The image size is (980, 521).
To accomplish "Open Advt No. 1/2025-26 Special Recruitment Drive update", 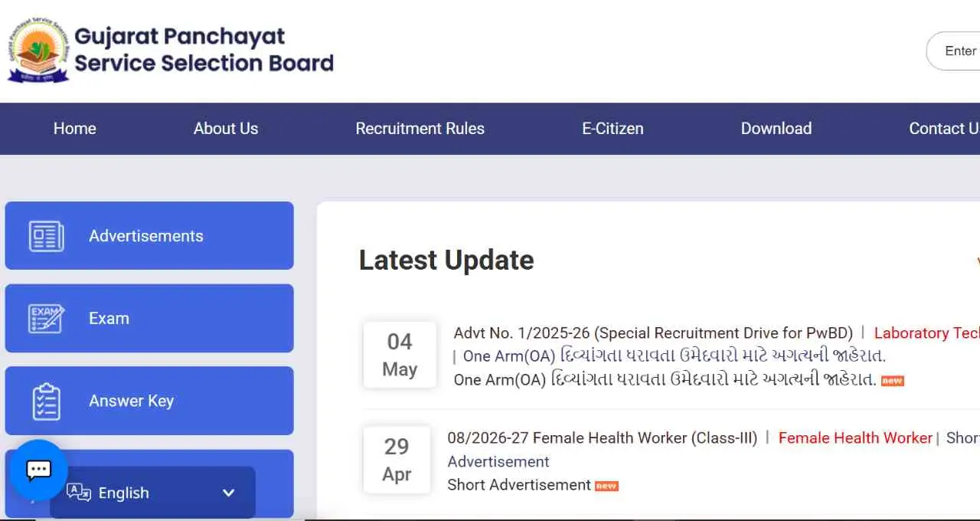I will pos(653,333).
